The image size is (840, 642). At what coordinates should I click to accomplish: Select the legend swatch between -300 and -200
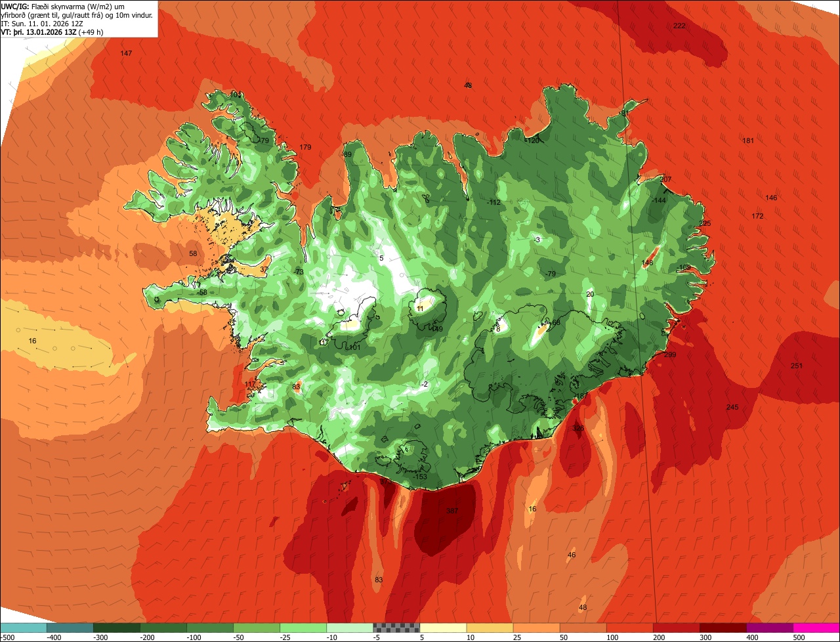coord(117,628)
